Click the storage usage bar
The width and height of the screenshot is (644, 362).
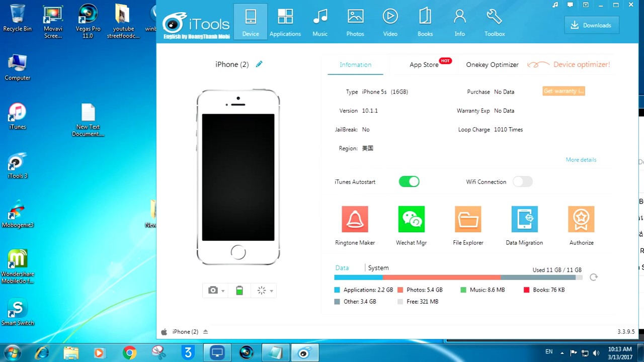pos(458,278)
